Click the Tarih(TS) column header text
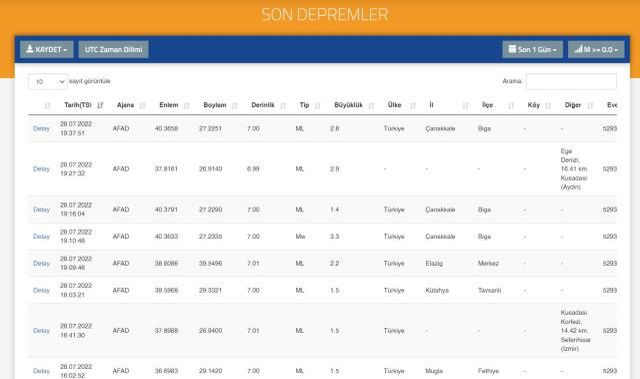 (78, 105)
